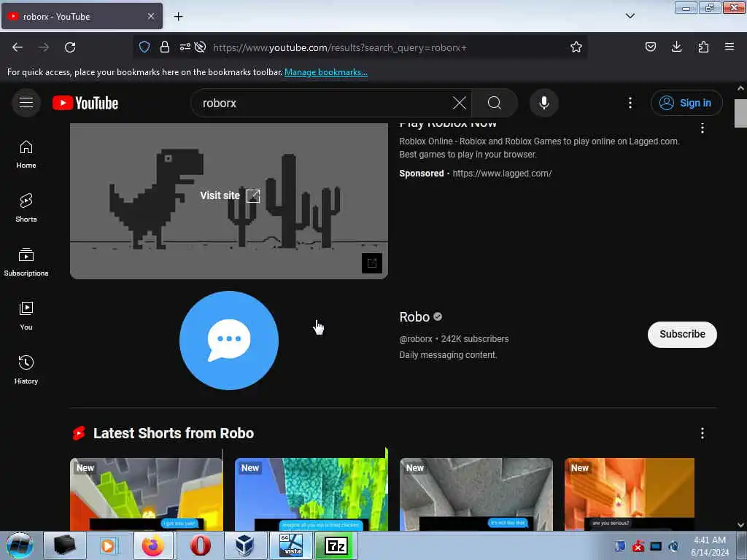Click the Firefox back arrow
Image resolution: width=747 pixels, height=560 pixels.
(x=18, y=47)
